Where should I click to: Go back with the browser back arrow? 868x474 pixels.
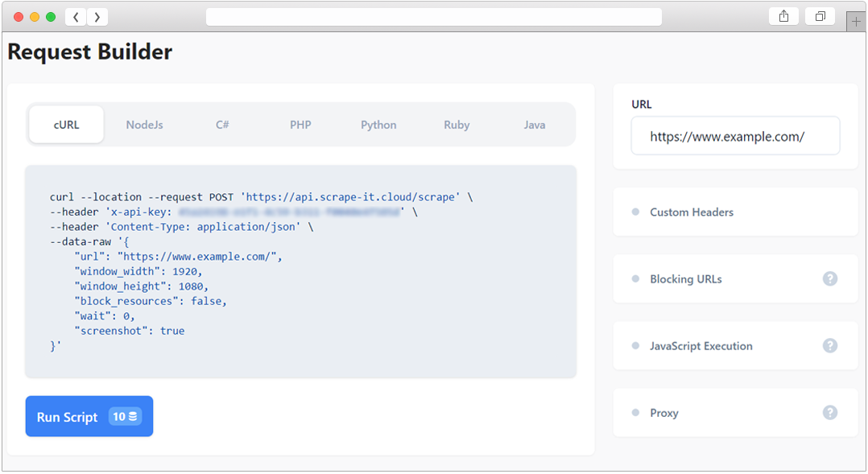pos(76,17)
